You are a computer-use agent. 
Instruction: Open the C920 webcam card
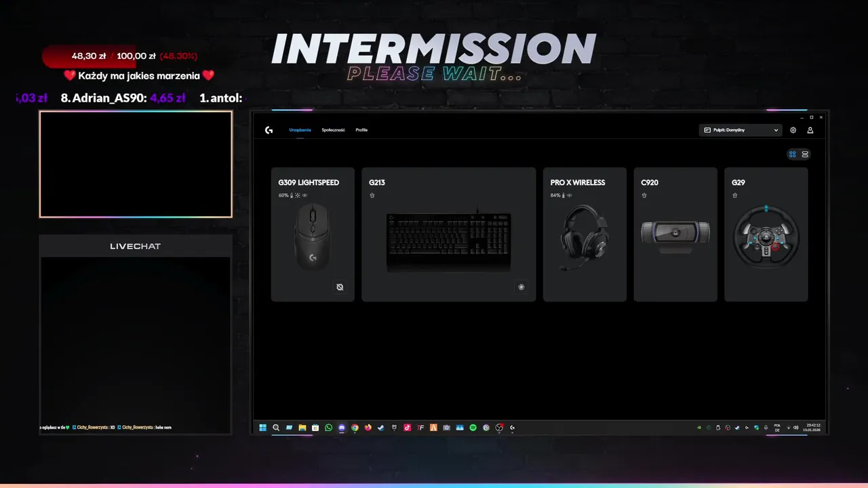(675, 234)
